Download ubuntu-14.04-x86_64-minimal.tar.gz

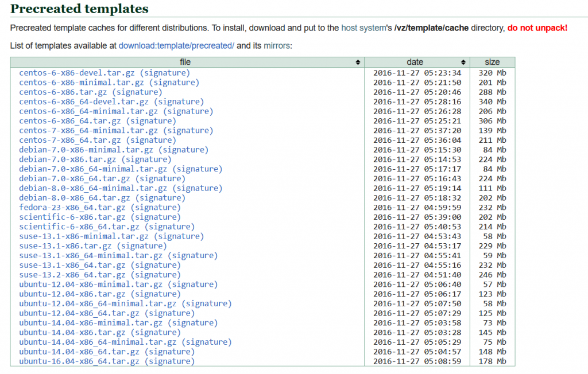click(98, 342)
